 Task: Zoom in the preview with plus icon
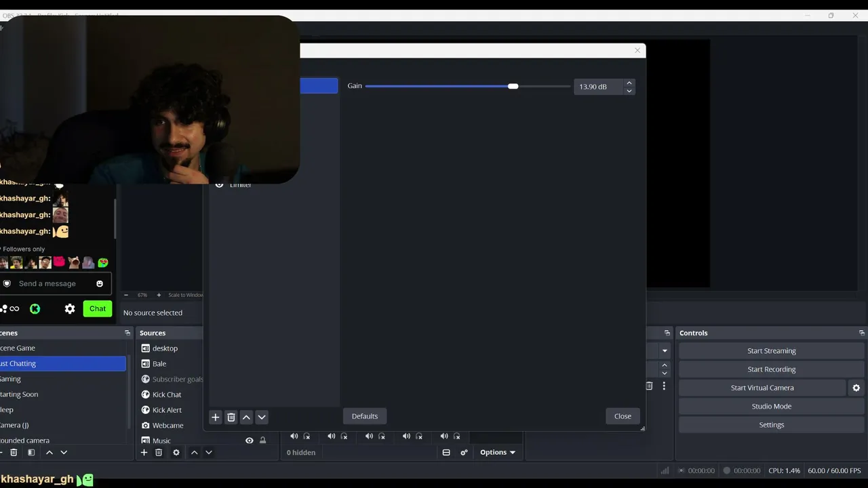(x=159, y=295)
